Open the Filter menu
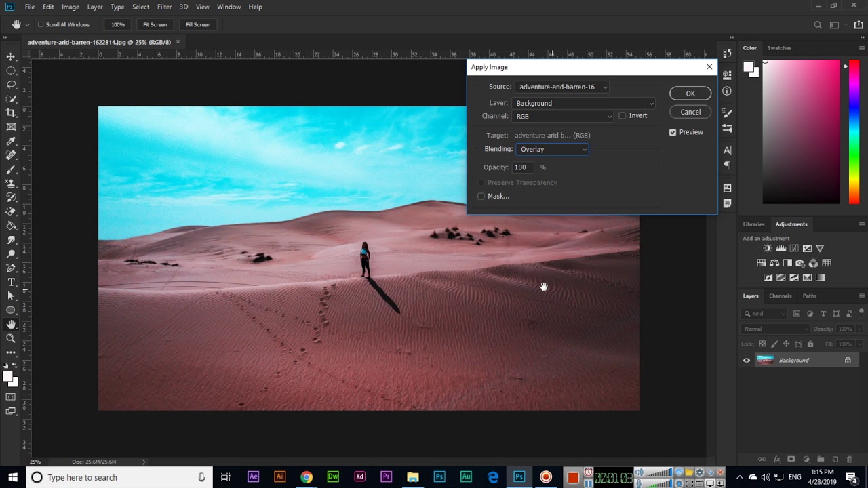 tap(164, 7)
